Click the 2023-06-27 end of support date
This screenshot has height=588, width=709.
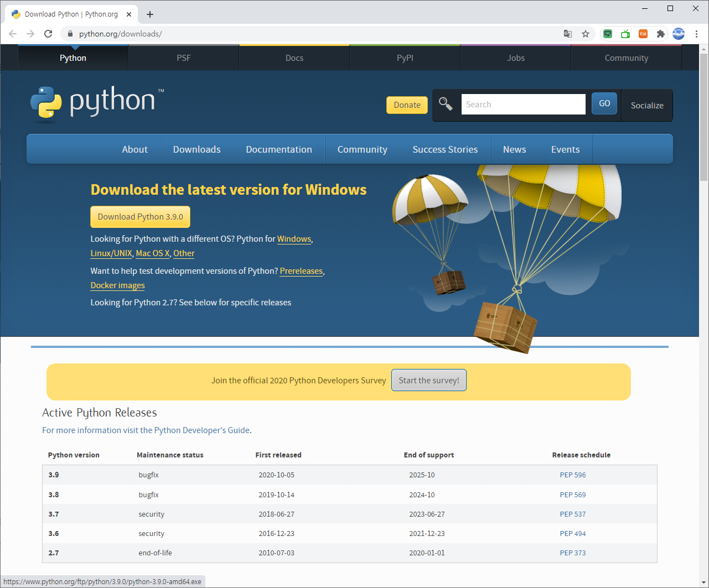pos(427,514)
